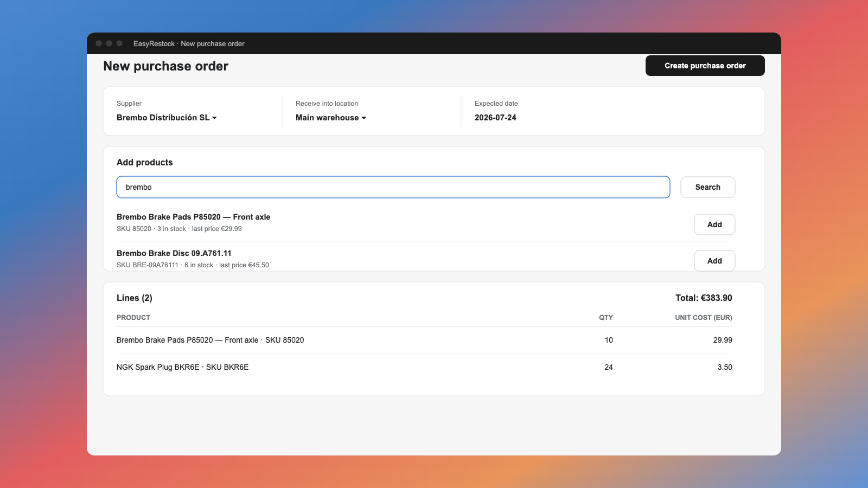The image size is (868, 488).
Task: Select the Brembo Brake Pads P85020 search result title
Action: click(194, 217)
